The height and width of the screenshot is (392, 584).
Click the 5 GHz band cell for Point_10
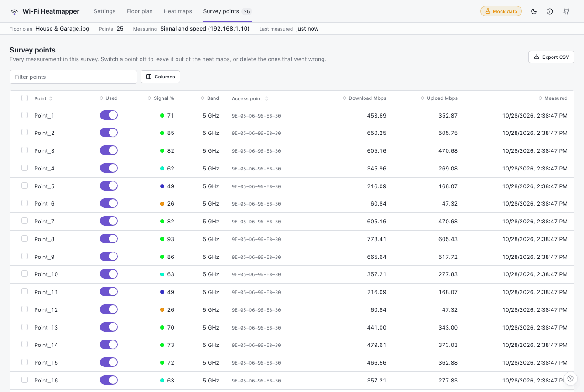pos(211,274)
